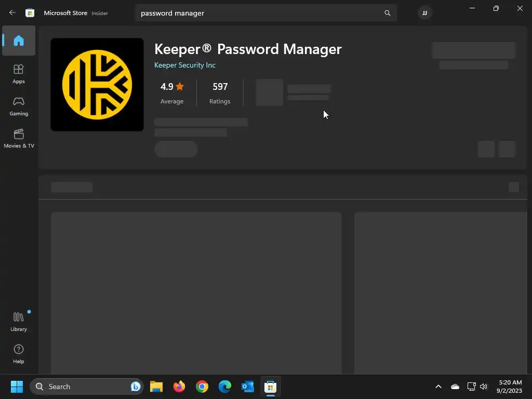The height and width of the screenshot is (399, 532).
Task: Restore down the Microsoft Store window
Action: tap(496, 8)
